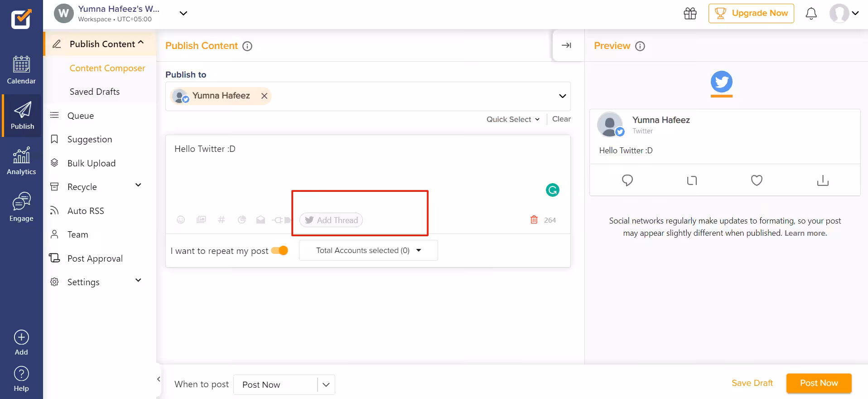This screenshot has width=868, height=399.
Task: Click the heart like icon in preview
Action: pos(757,180)
